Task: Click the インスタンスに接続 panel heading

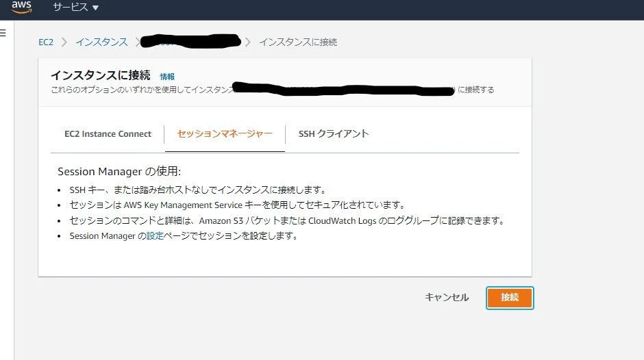Action: 100,75
